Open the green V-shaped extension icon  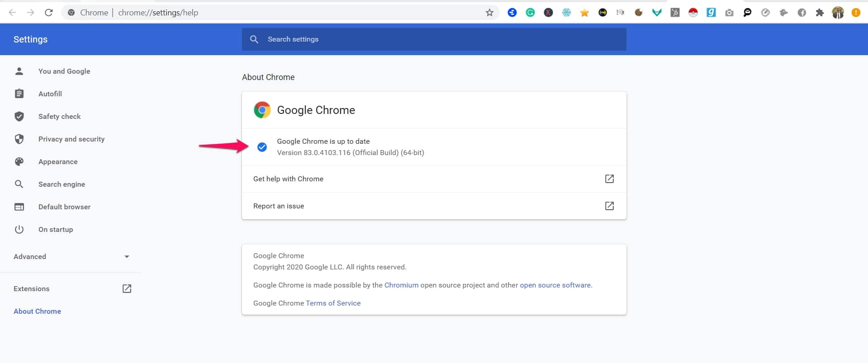click(x=657, y=13)
